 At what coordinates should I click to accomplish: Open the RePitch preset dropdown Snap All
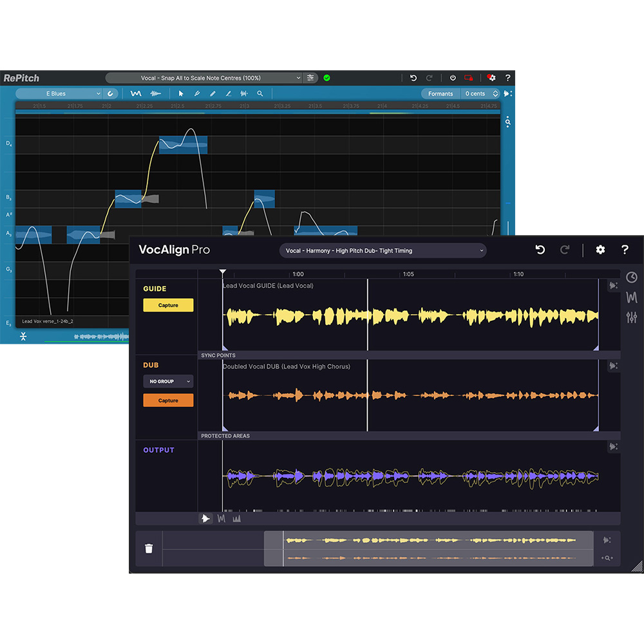pos(204,78)
